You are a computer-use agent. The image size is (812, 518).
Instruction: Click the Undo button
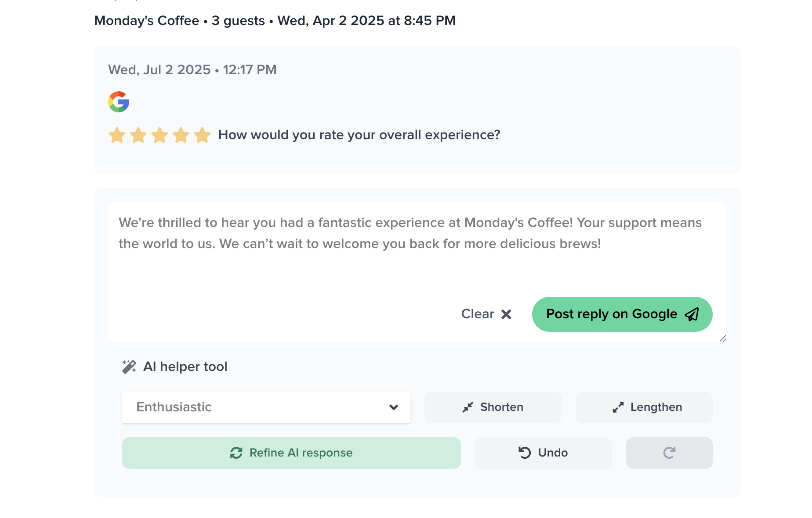click(x=543, y=453)
